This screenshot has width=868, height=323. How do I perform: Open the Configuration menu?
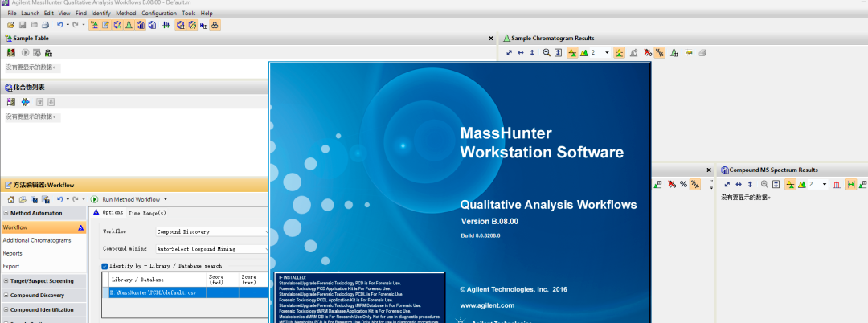[x=159, y=13]
